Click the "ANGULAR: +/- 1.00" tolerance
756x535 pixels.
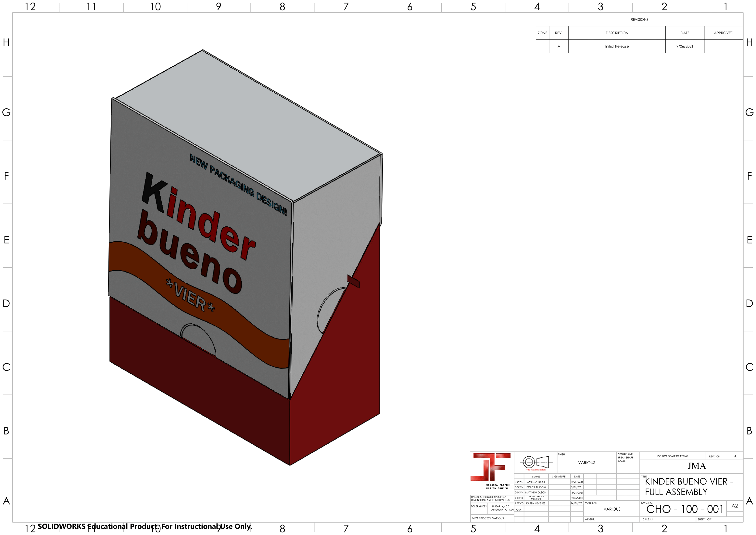[x=502, y=510]
